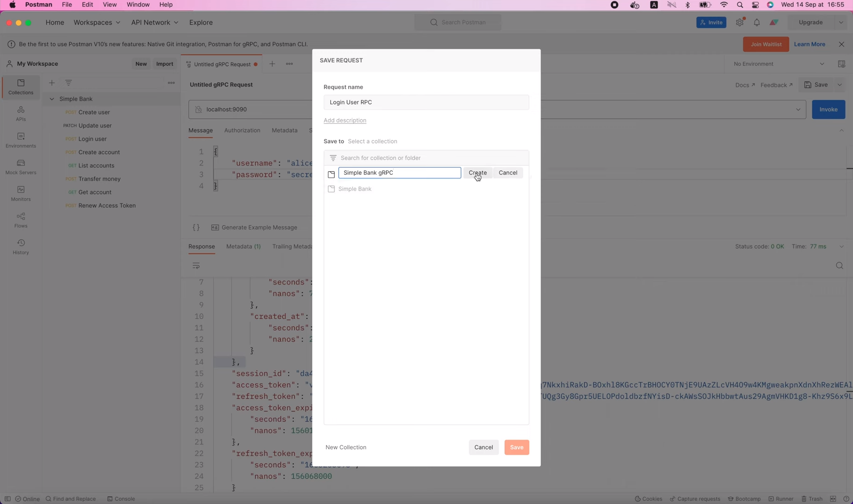This screenshot has height=504, width=853.
Task: Collapse the Simple Bank collection tree
Action: (x=52, y=99)
